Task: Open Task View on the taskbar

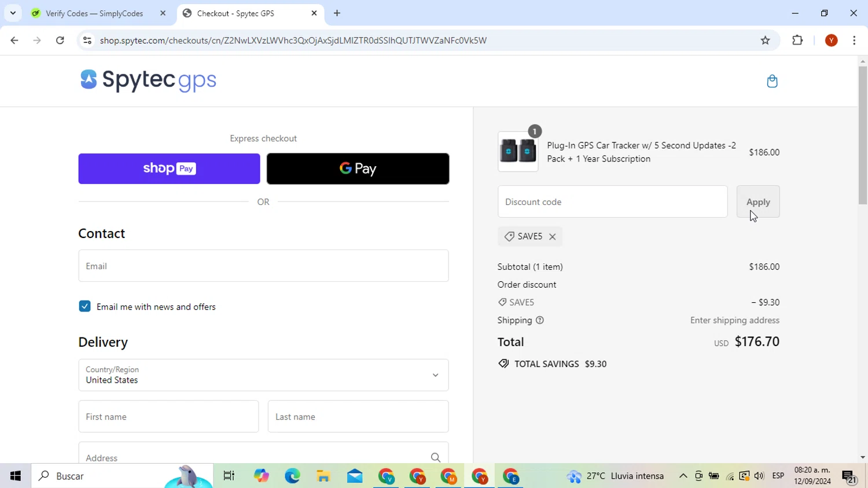Action: click(229, 476)
